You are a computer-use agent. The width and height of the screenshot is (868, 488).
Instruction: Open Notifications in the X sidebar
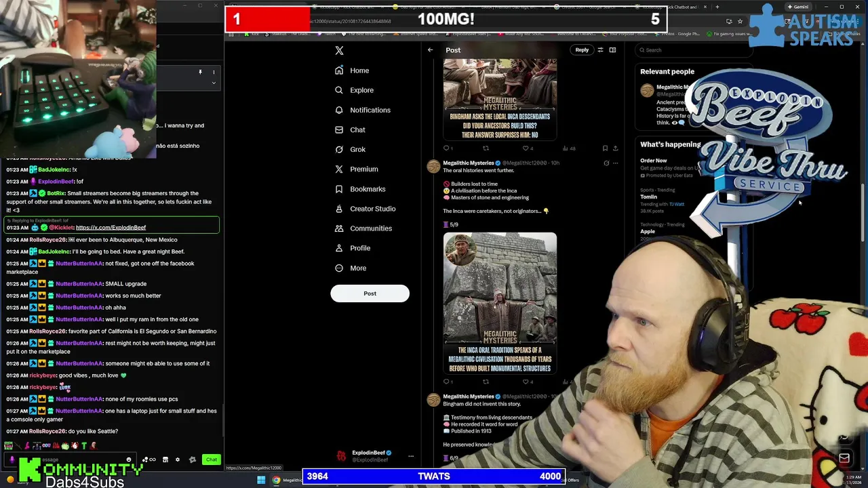362,110
